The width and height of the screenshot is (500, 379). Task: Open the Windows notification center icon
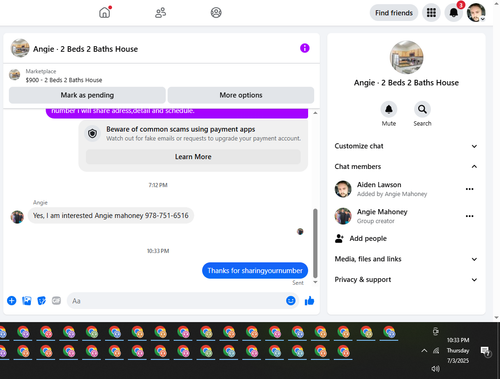click(x=485, y=351)
